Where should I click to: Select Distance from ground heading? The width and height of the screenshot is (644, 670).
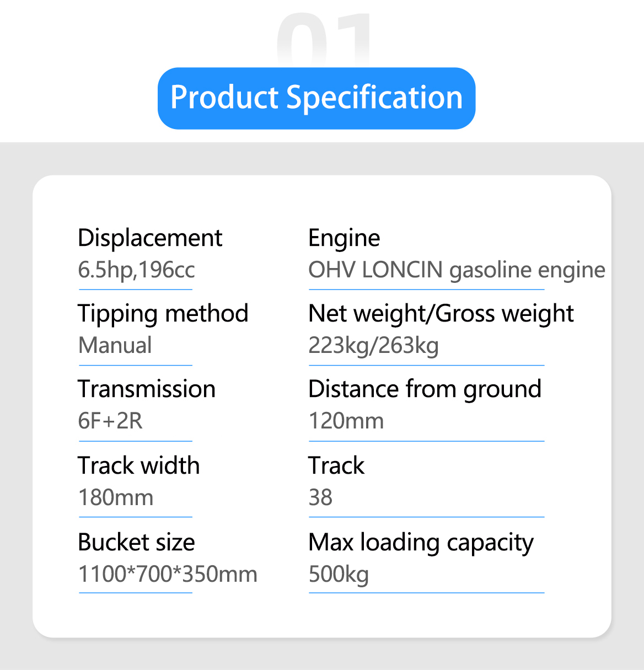coord(425,389)
